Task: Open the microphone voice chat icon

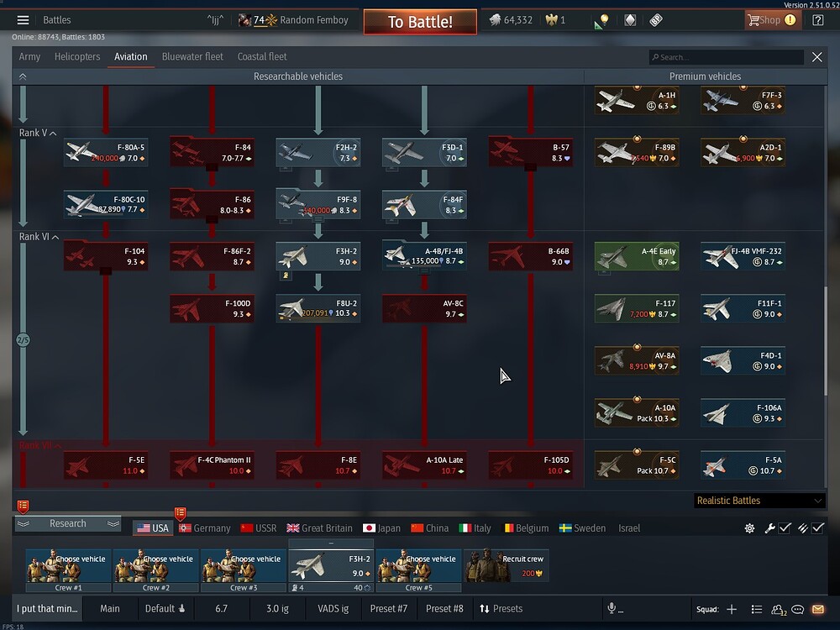Action: coord(612,608)
